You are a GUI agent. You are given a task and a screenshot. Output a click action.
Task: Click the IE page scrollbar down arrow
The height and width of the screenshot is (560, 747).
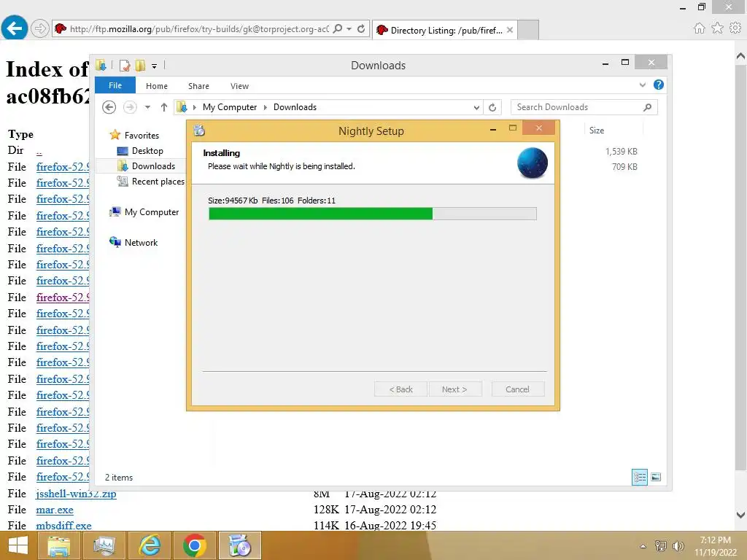coord(740,515)
